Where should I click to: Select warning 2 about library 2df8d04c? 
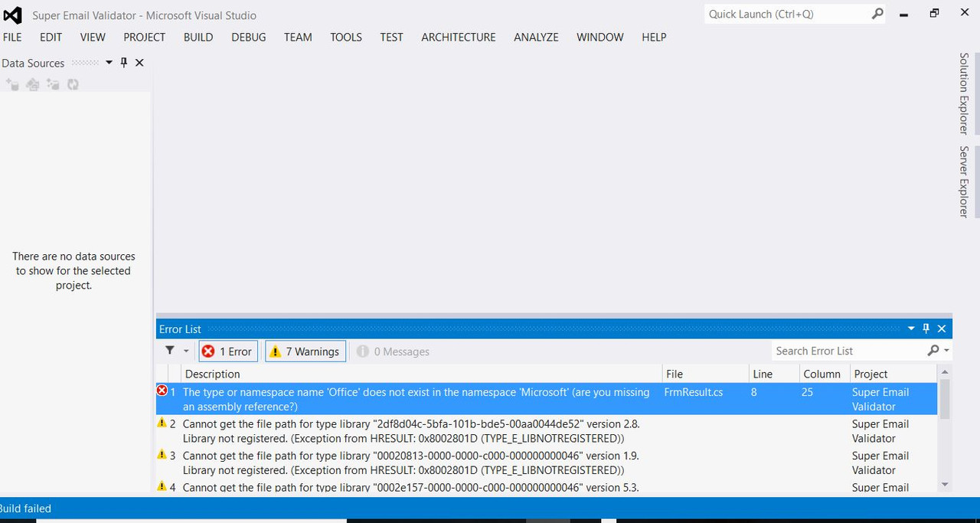pos(547,430)
